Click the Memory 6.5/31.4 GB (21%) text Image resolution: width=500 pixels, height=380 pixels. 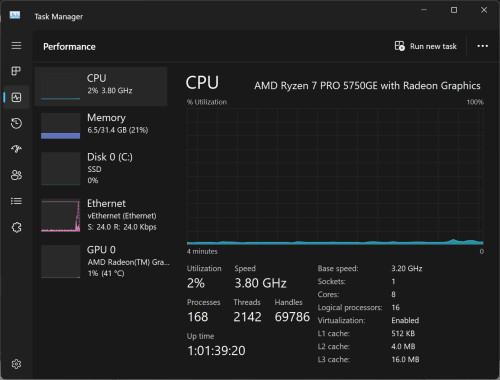tap(118, 130)
